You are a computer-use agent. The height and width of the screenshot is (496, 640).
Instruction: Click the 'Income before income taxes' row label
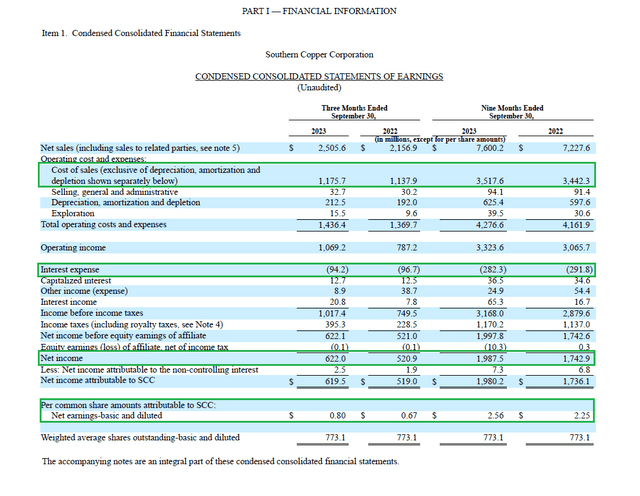point(92,313)
